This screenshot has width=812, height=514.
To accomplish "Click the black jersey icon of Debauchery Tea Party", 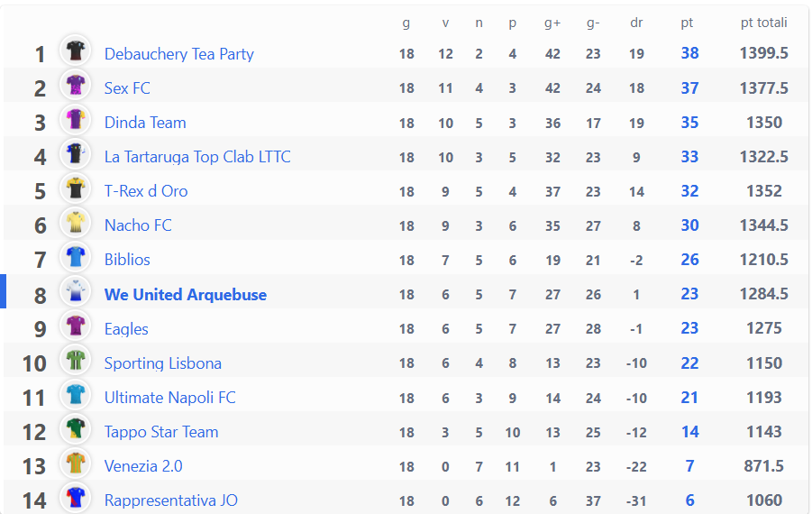I will click(x=76, y=50).
